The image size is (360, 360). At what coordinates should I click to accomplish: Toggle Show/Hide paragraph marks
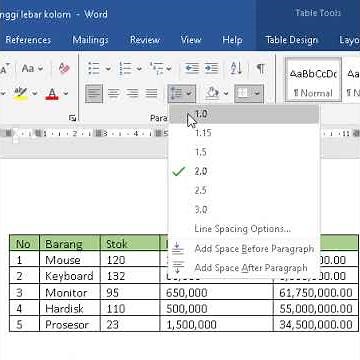coord(260,69)
